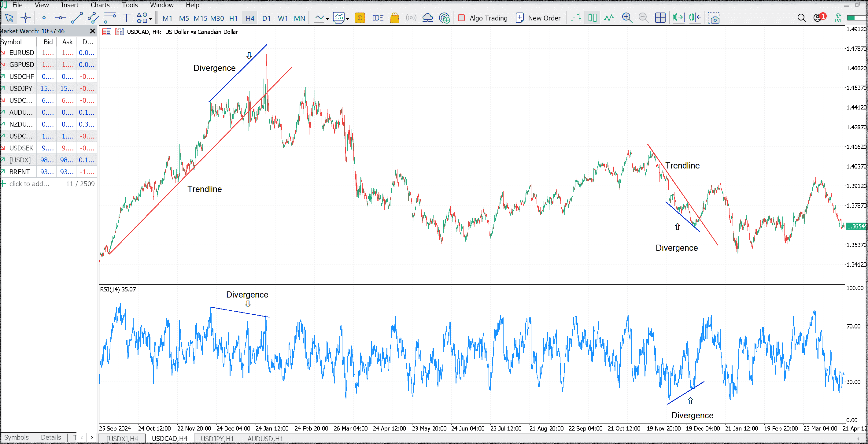Pick the text label tool
The width and height of the screenshot is (868, 444).
pyautogui.click(x=126, y=18)
